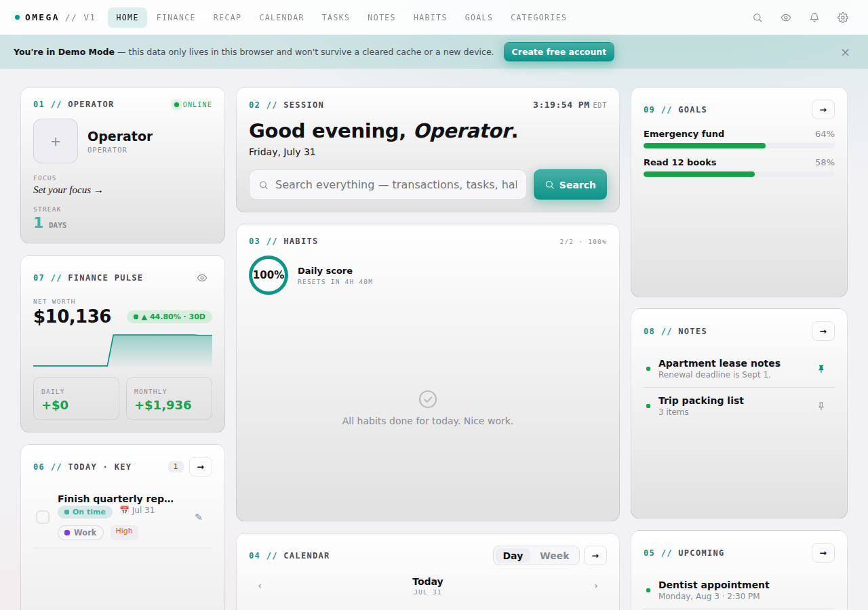Click the 100% daily score ring
The height and width of the screenshot is (610, 868).
[x=269, y=275]
